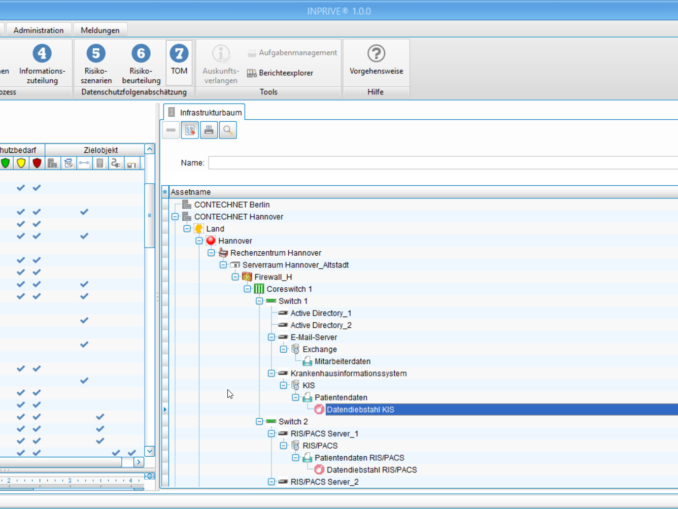
Task: Open step 4 Informationszuteilung in the ribbon
Action: (42, 64)
